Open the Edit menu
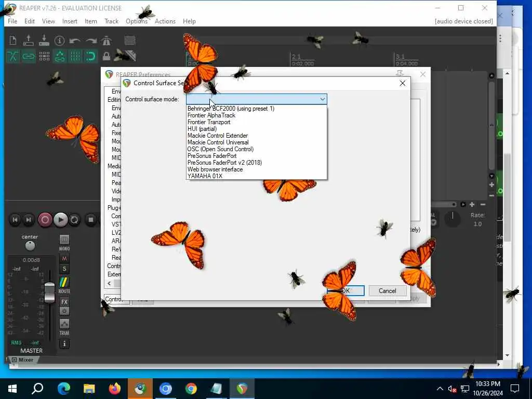Viewport: 532px width, 399px height. coord(30,21)
